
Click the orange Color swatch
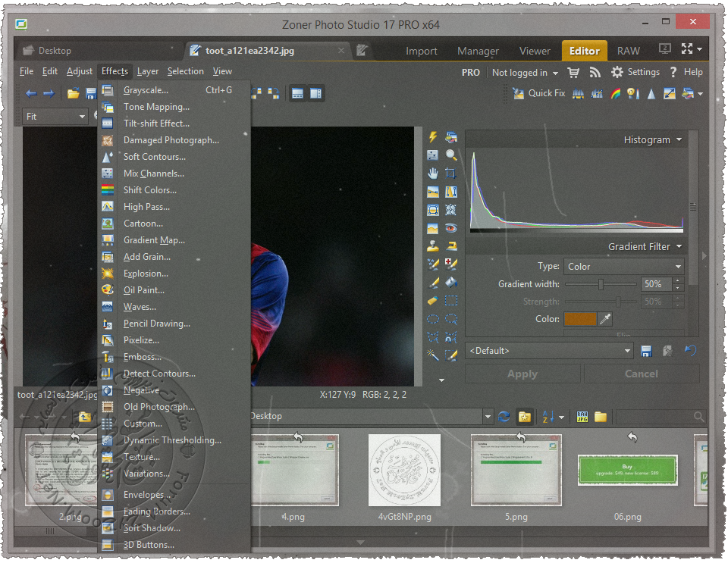[x=580, y=319]
